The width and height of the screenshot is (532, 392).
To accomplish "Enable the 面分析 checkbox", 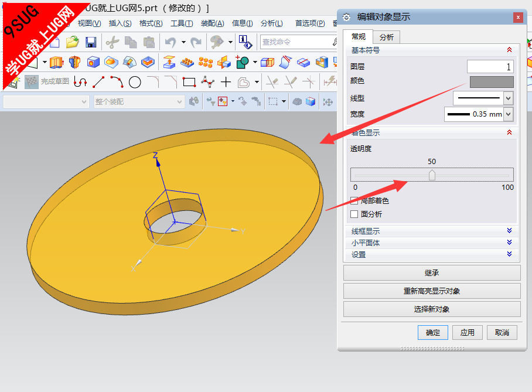I will tap(354, 214).
